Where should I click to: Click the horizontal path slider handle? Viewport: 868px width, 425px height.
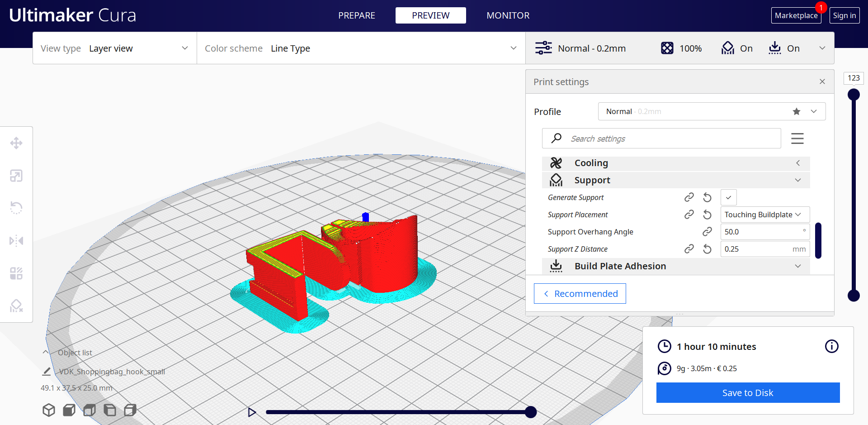tap(531, 412)
